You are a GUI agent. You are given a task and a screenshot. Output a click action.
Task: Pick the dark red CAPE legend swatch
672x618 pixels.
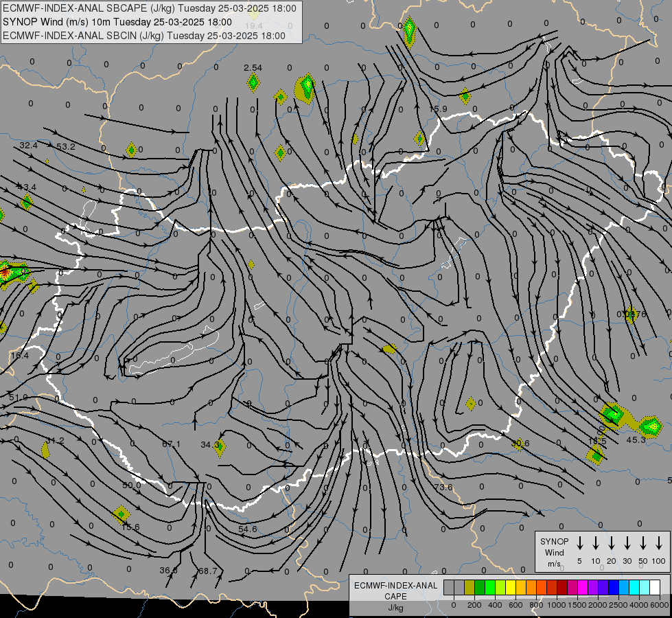tap(562, 587)
